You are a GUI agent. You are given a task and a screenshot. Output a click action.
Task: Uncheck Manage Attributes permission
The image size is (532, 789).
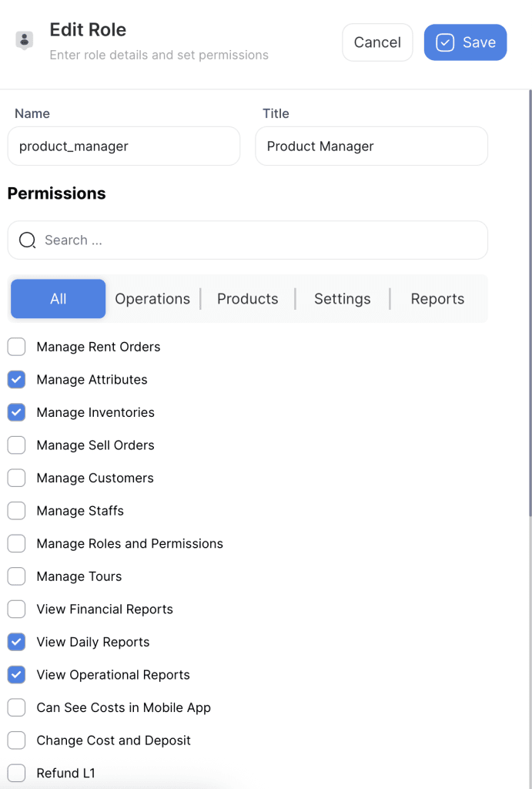click(x=16, y=380)
